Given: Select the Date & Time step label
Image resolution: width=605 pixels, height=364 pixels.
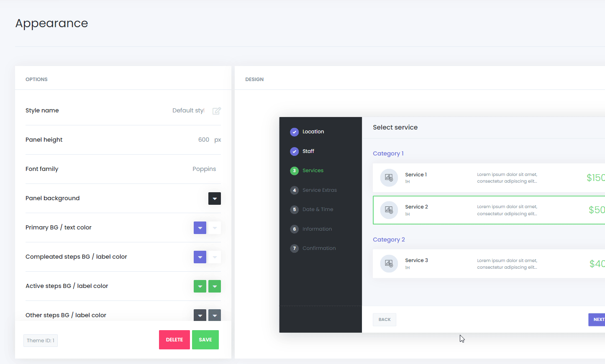Looking at the screenshot, I should tap(318, 209).
